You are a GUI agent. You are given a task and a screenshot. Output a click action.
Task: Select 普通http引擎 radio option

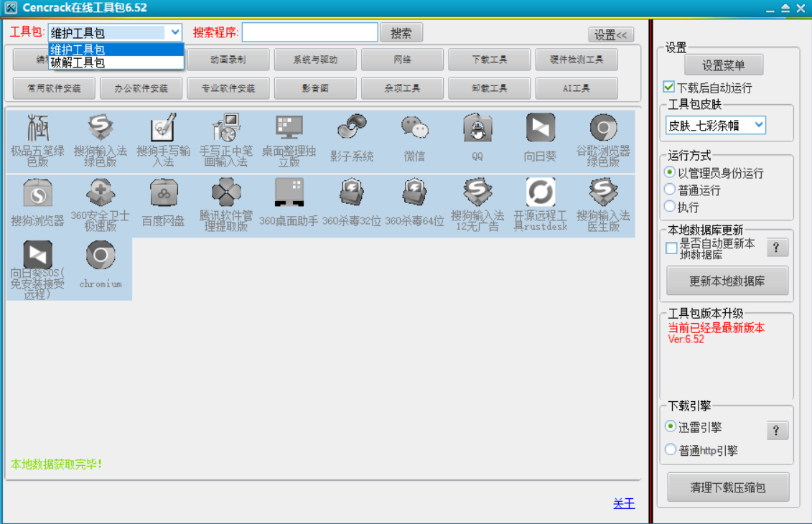point(671,449)
